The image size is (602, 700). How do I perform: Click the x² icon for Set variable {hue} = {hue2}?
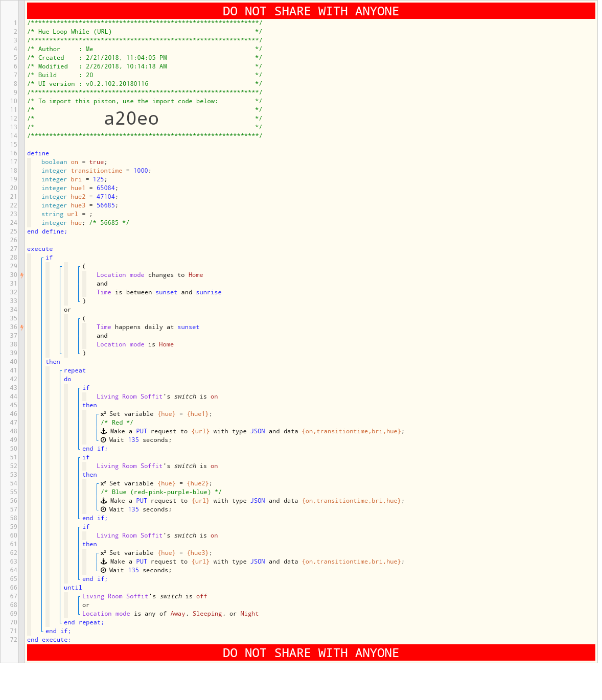(x=103, y=483)
